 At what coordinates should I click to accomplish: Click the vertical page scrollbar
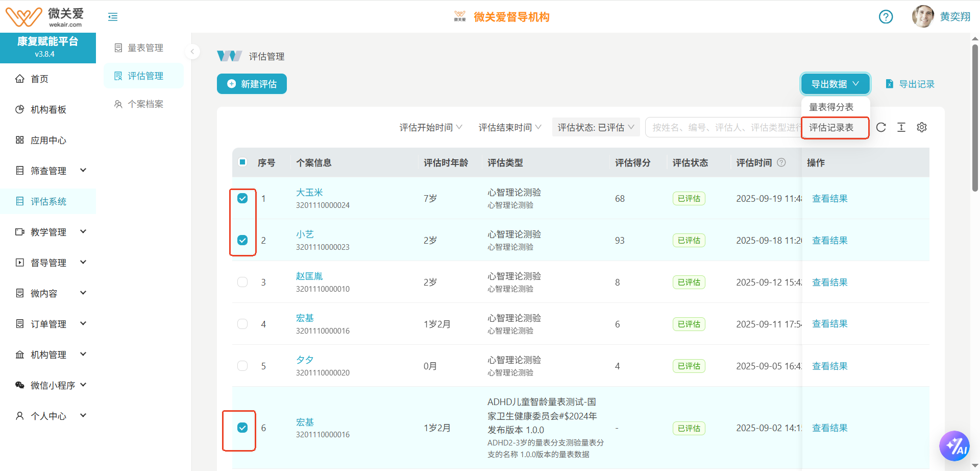coord(975,117)
